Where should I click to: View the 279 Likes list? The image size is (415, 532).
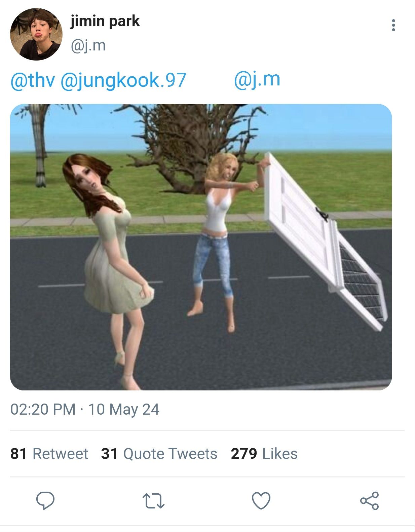(264, 454)
